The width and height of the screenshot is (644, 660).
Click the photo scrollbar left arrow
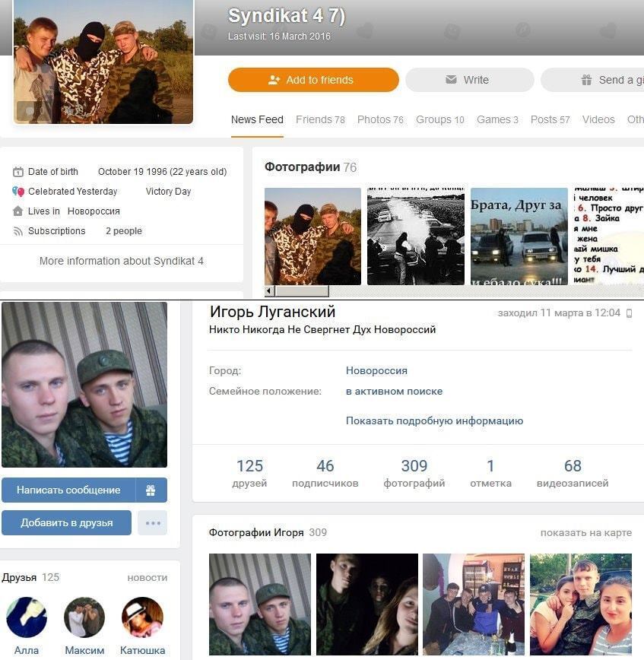[x=269, y=290]
